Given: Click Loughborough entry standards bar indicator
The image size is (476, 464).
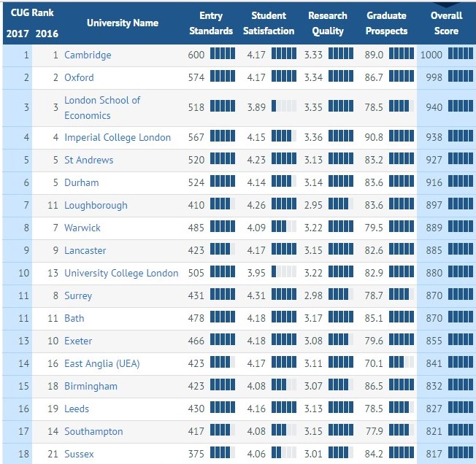Looking at the screenshot, I should 223,204.
